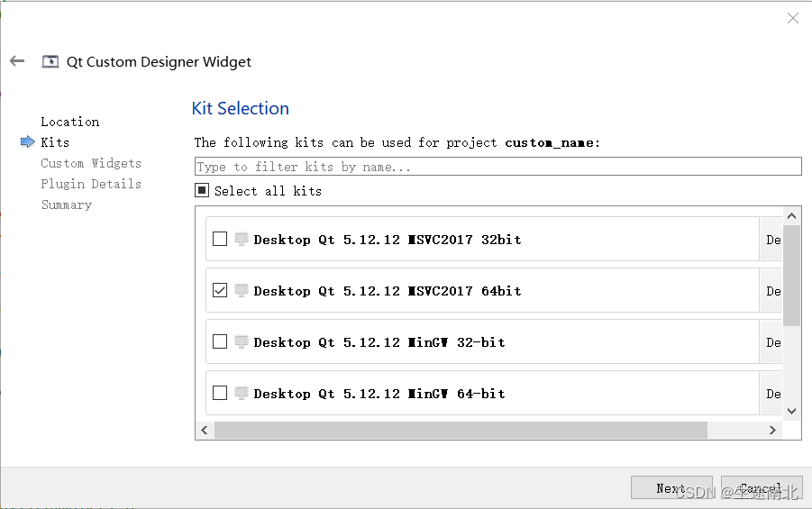Select the Kits step in the sidebar
The image size is (812, 509).
[x=55, y=142]
